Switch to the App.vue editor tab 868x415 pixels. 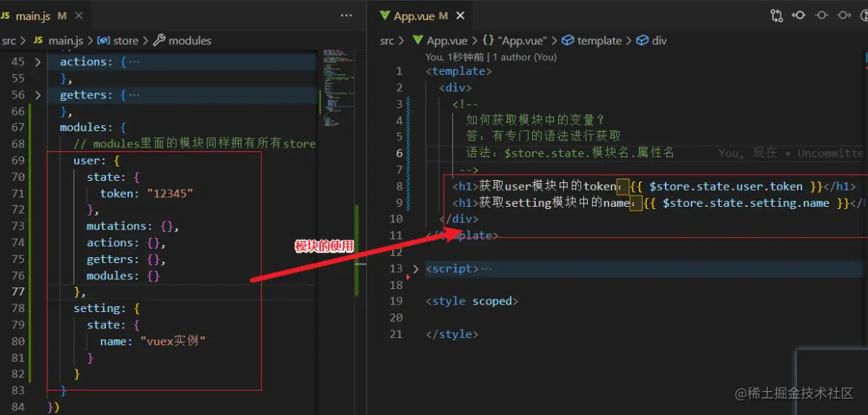[413, 16]
